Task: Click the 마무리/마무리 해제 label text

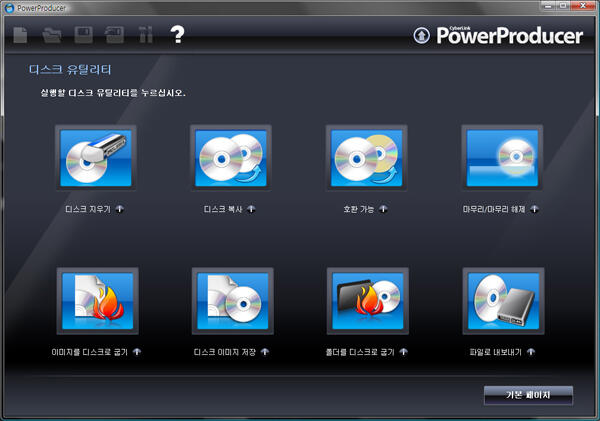Action: (494, 209)
